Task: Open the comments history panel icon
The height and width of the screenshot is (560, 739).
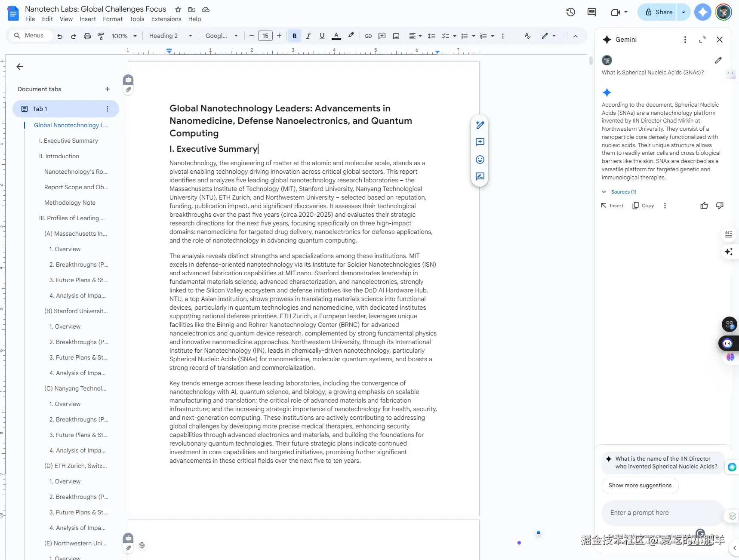Action: [x=592, y=12]
